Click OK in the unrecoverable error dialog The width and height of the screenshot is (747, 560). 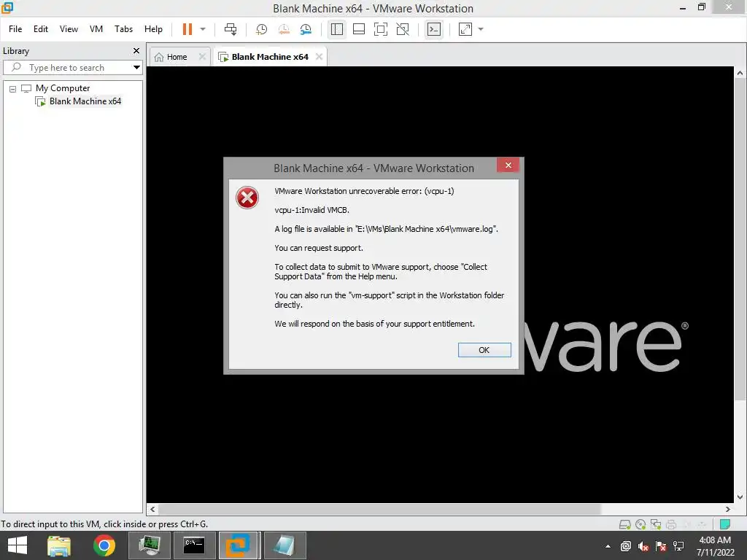click(x=484, y=350)
